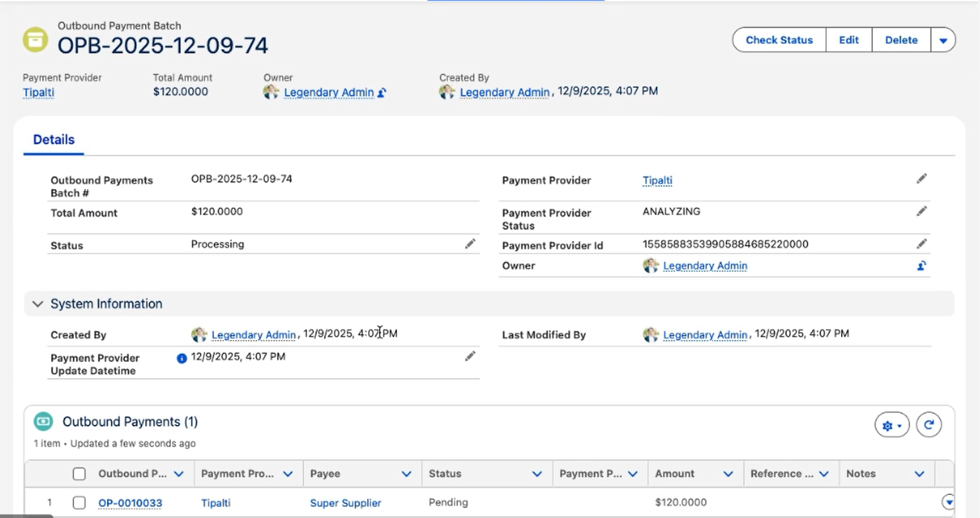Collapse the System Information section
Image resolution: width=980 pixels, height=518 pixels.
[38, 304]
